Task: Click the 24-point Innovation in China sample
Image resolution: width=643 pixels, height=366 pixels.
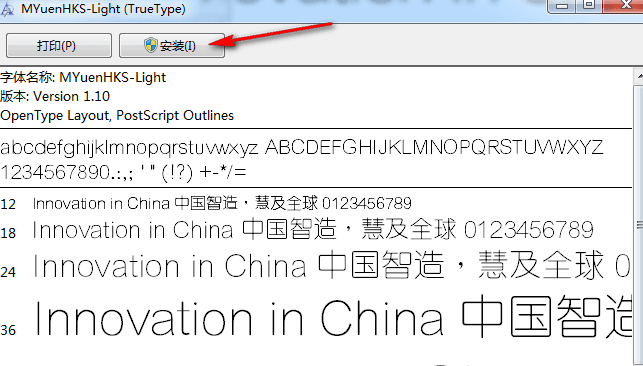Action: [331, 266]
